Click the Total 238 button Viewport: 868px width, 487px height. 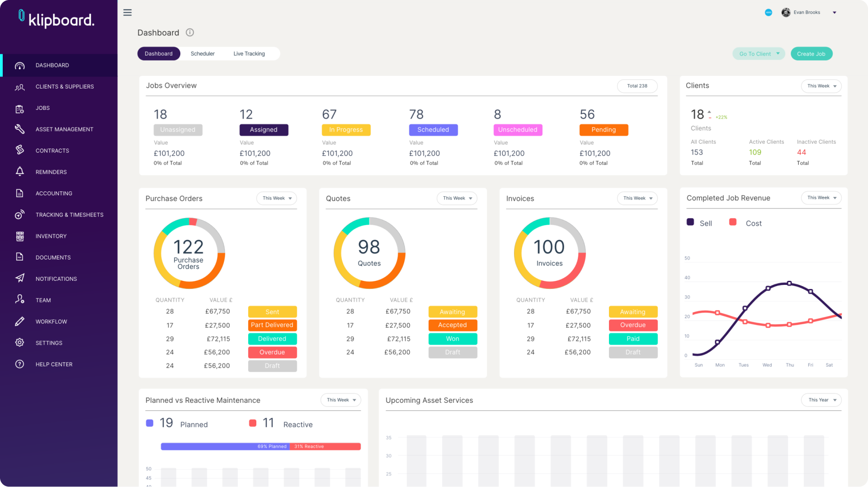637,86
